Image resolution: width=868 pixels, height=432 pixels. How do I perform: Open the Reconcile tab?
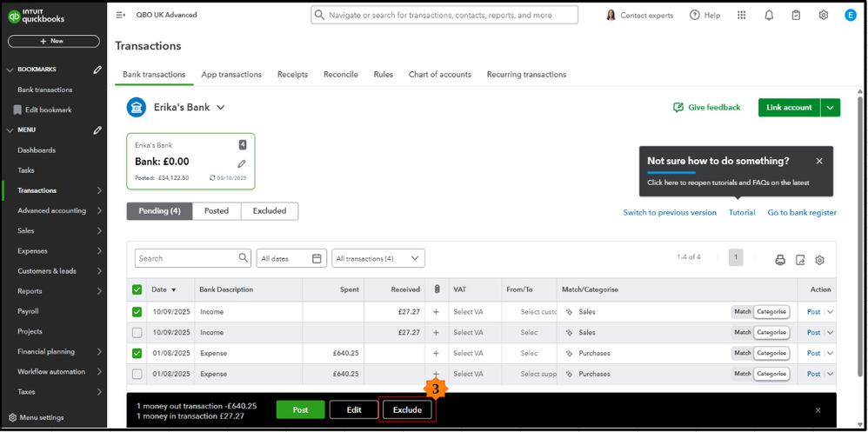pos(340,74)
